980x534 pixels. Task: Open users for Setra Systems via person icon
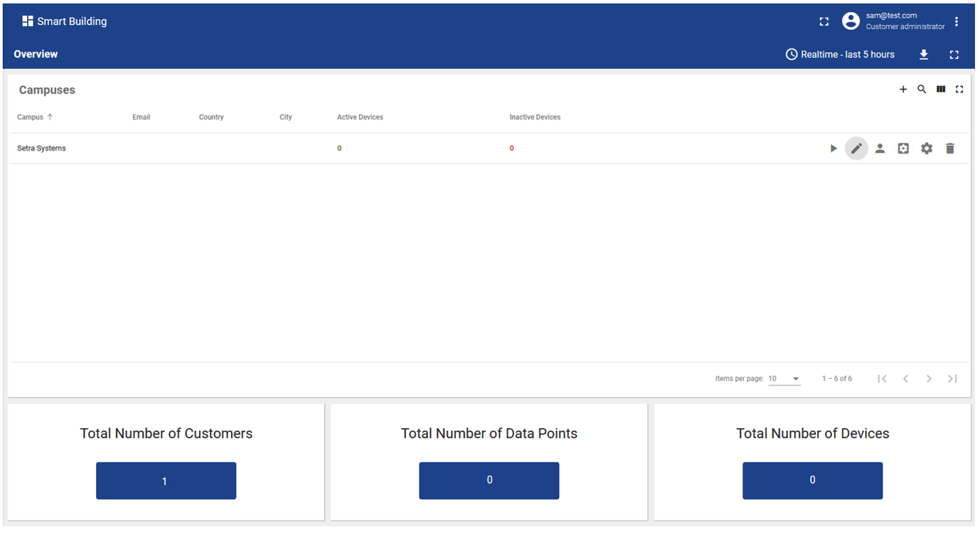(x=880, y=148)
